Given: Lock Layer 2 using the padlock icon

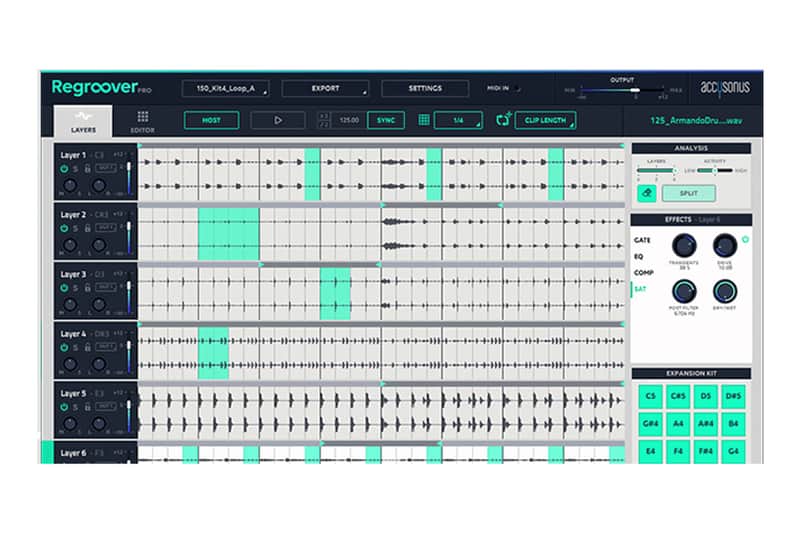Looking at the screenshot, I should pyautogui.click(x=87, y=228).
